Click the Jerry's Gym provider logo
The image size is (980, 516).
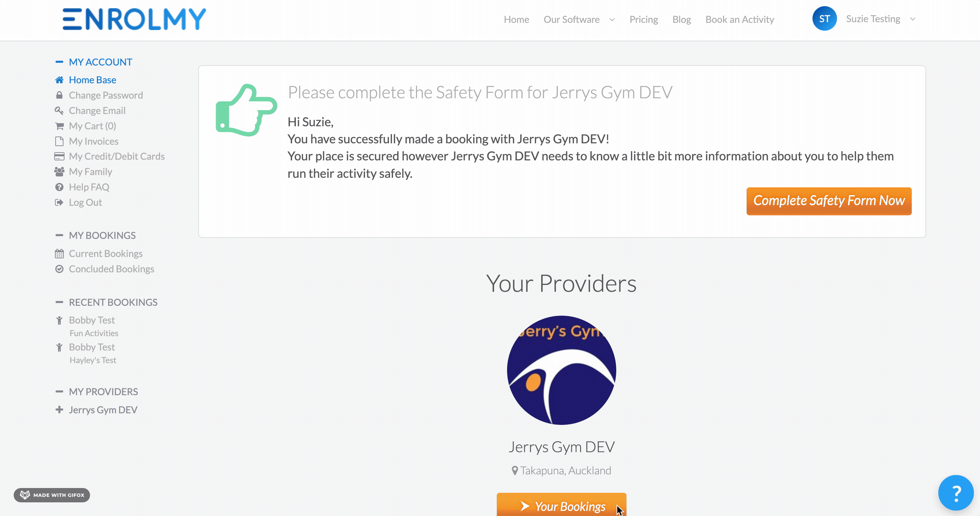pyautogui.click(x=562, y=370)
